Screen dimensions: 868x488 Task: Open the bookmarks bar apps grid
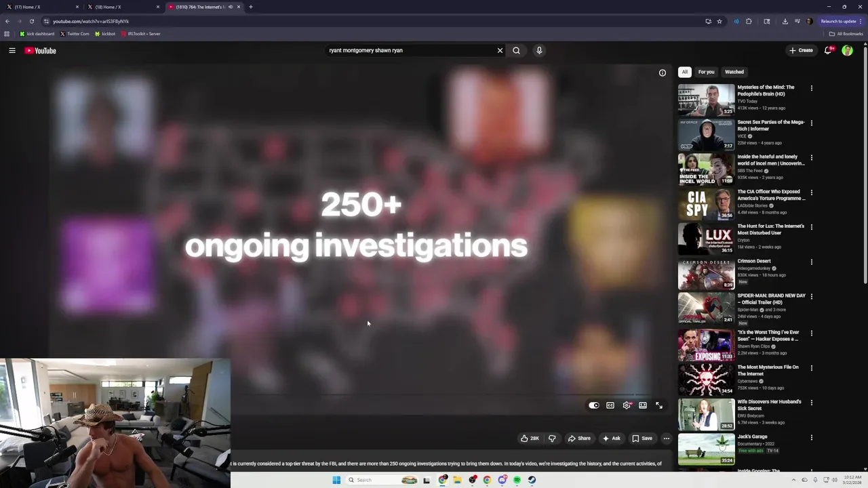pos(7,34)
